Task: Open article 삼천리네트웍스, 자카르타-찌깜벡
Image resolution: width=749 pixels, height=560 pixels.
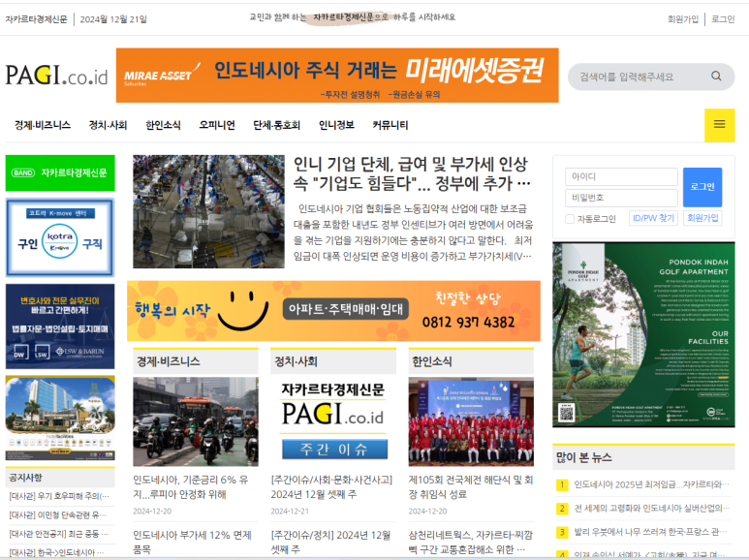Action: [471, 542]
